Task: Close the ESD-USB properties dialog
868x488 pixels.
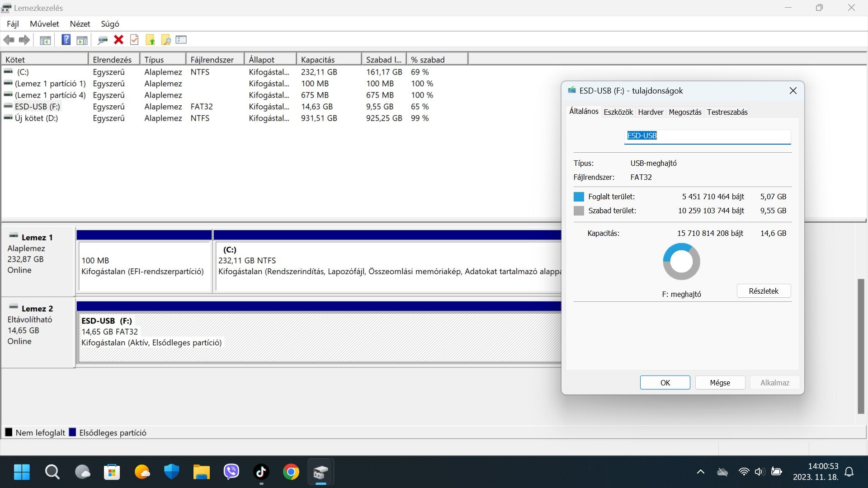Action: (x=793, y=91)
